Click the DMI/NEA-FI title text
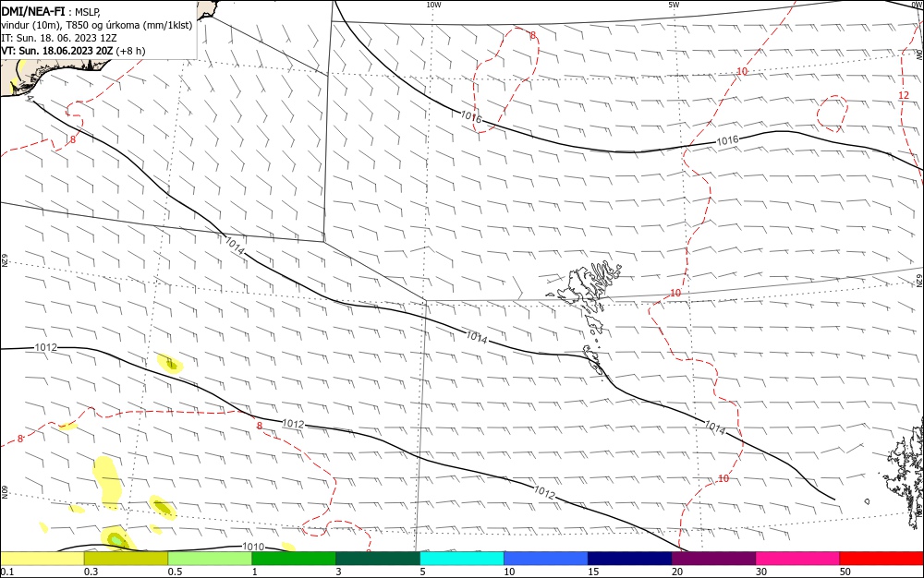Viewport: 924px width, 578px height. pyautogui.click(x=33, y=12)
